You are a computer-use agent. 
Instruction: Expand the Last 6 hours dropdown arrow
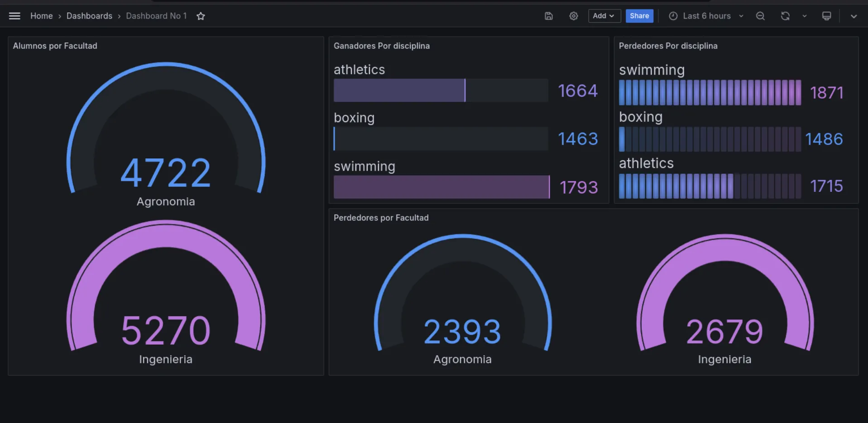[741, 16]
